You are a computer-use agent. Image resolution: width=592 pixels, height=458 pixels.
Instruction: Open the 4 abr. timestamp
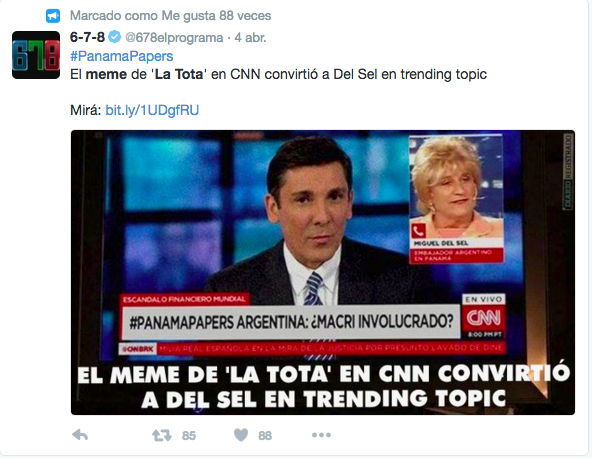(x=250, y=38)
